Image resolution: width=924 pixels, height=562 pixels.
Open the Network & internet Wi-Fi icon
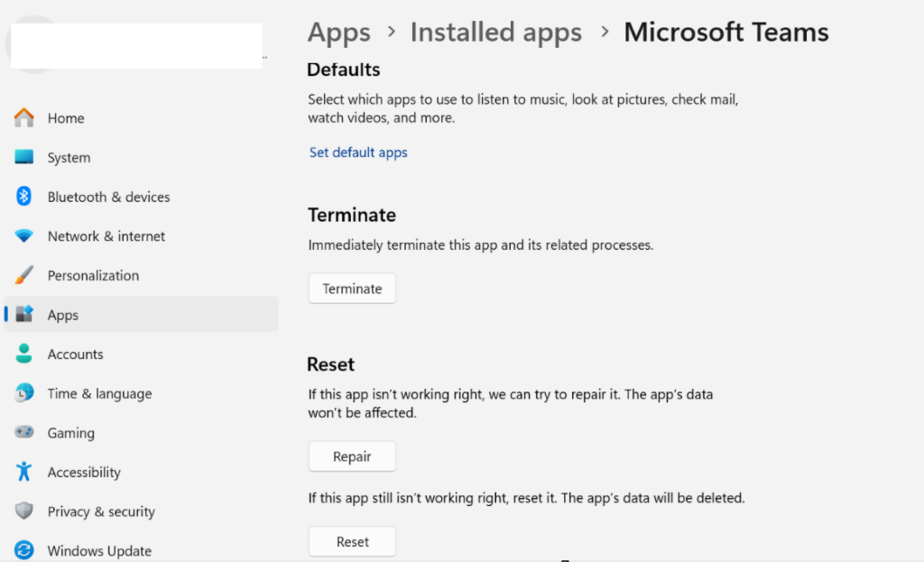pyautogui.click(x=24, y=236)
